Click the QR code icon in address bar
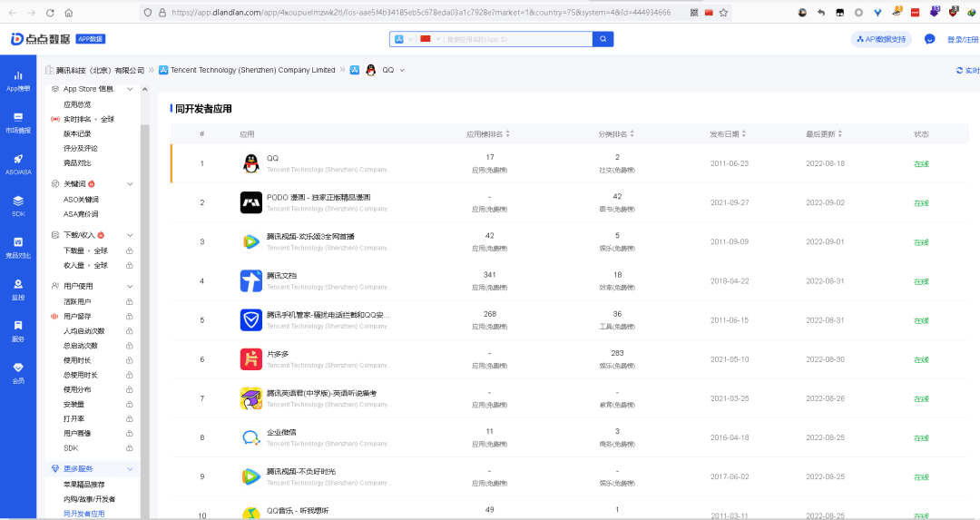Screen dimensions: 980x520 click(x=694, y=13)
